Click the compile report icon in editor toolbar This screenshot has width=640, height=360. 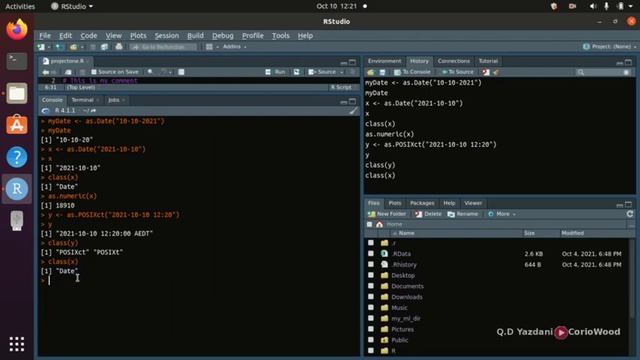point(181,72)
